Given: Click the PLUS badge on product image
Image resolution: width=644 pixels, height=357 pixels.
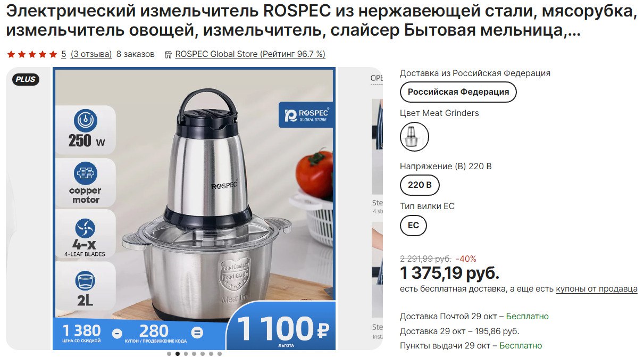Looking at the screenshot, I should click(26, 79).
